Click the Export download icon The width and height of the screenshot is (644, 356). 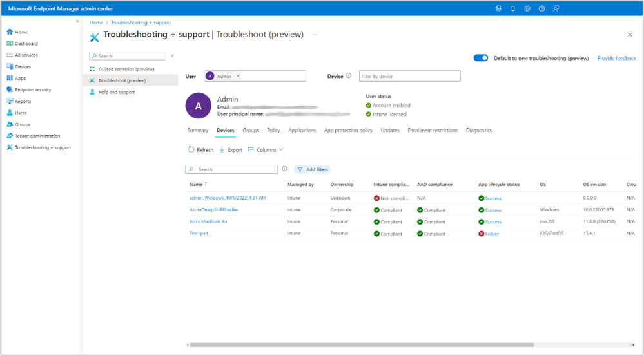point(222,150)
